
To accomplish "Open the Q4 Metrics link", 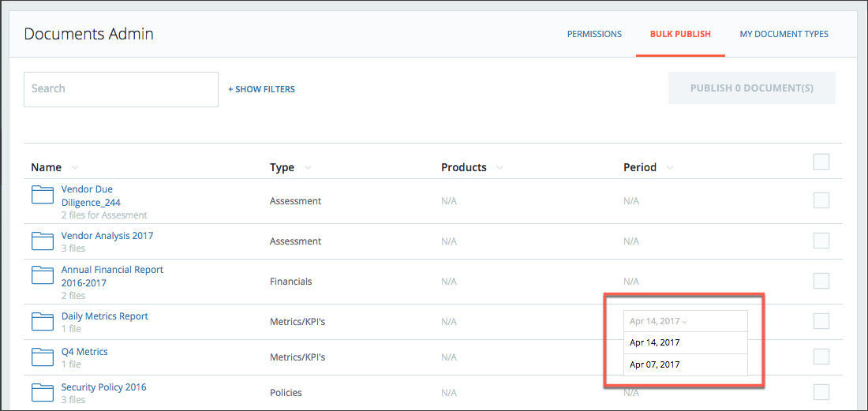I will (x=84, y=352).
